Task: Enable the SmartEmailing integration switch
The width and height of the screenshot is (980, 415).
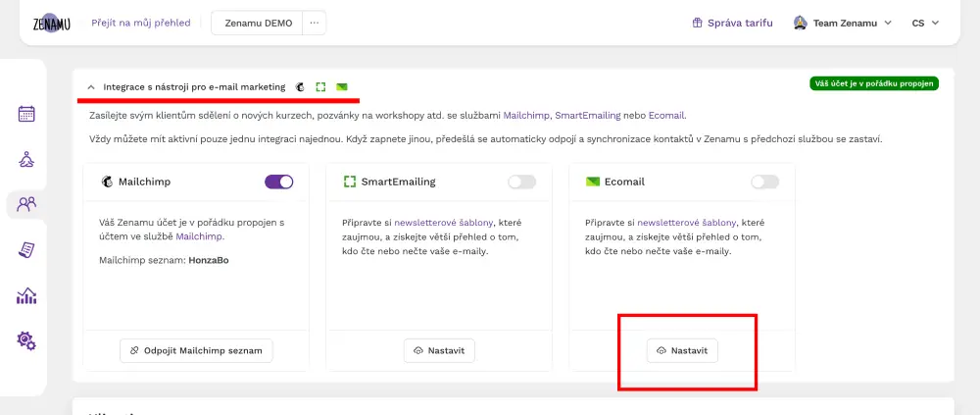Action: 522,182
